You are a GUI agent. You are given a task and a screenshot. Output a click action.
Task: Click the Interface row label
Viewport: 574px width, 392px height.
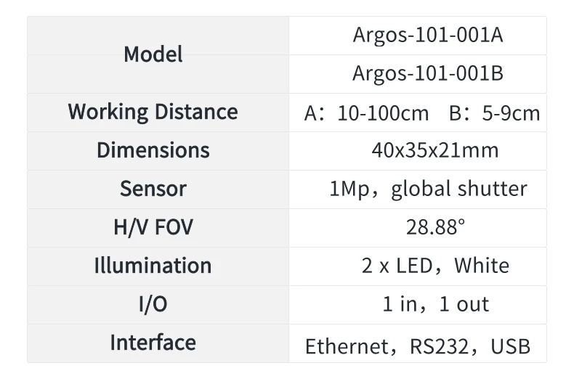[x=153, y=342]
